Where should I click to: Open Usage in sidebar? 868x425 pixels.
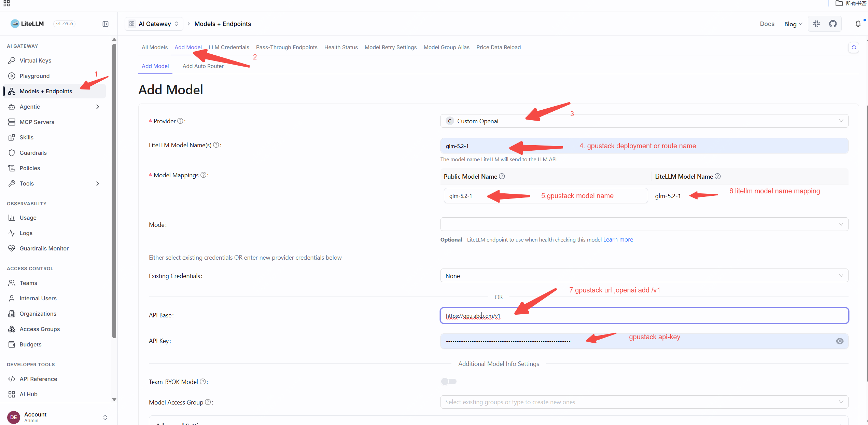(x=55, y=218)
